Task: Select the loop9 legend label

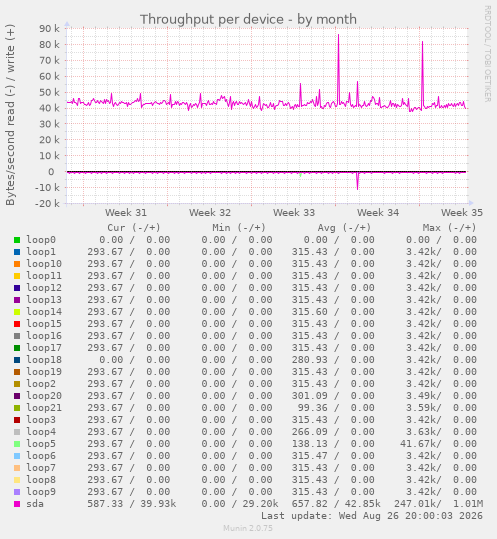Action: (x=41, y=492)
